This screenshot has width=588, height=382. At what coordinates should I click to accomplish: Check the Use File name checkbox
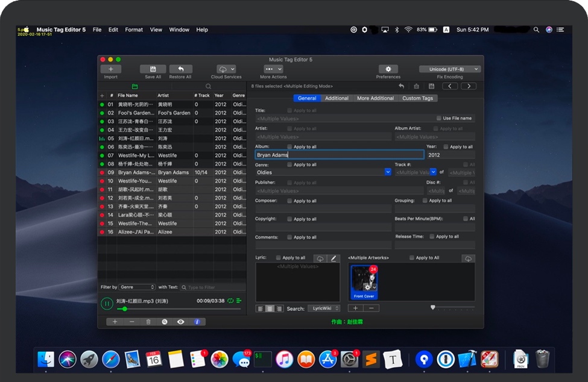coord(438,118)
